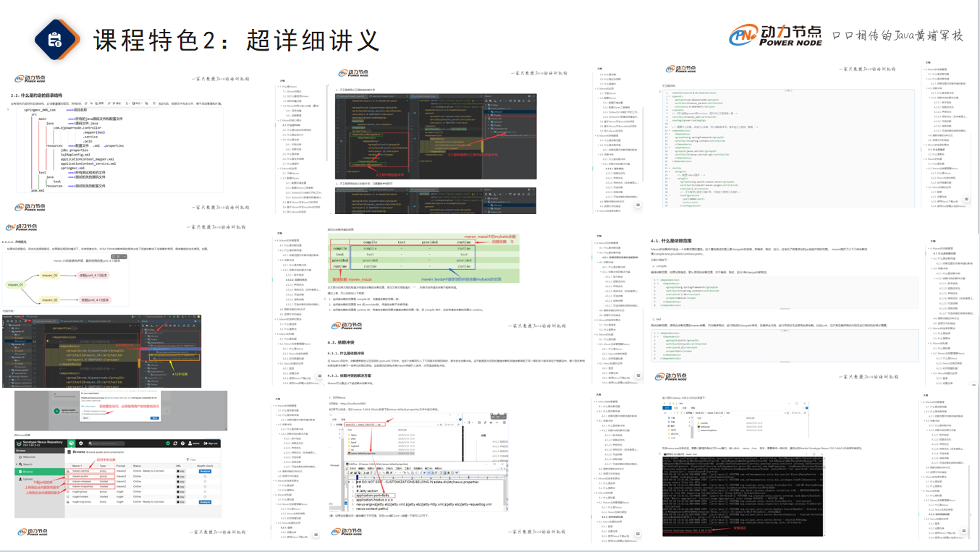Click Analyze button for maven-central row
The width and height of the screenshot is (980, 552).
[x=205, y=471]
